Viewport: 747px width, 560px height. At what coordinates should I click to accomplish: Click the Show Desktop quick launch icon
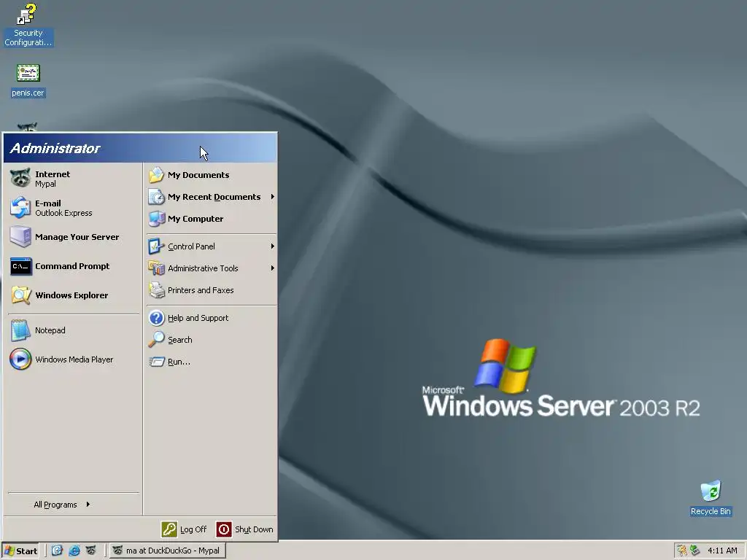pyautogui.click(x=57, y=551)
